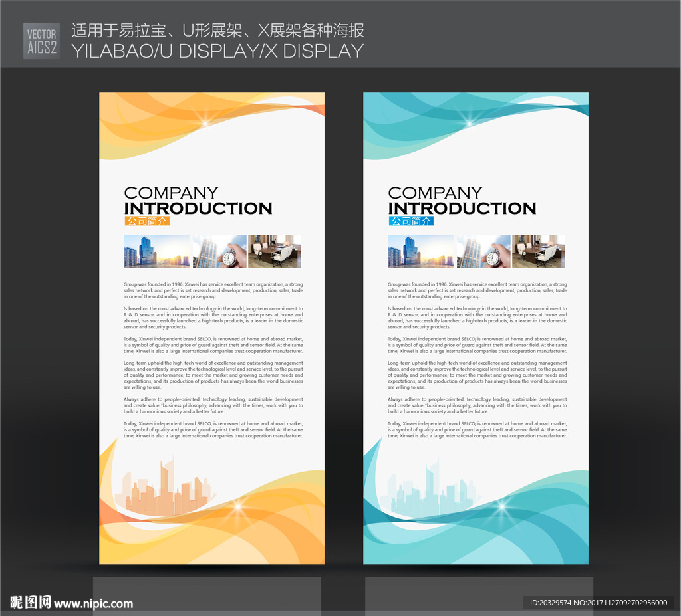
Task: Open the city skyline photo on blue banner
Action: pos(421,251)
